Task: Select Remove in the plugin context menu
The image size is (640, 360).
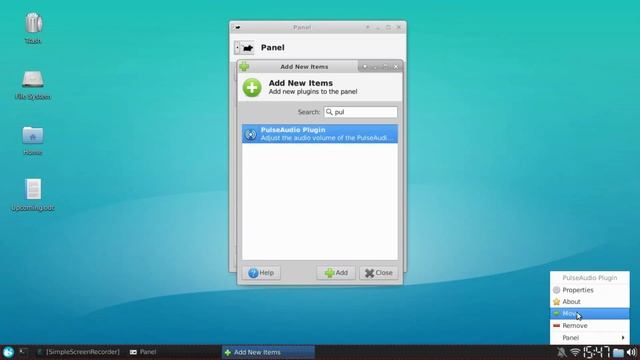Action: [590, 326]
